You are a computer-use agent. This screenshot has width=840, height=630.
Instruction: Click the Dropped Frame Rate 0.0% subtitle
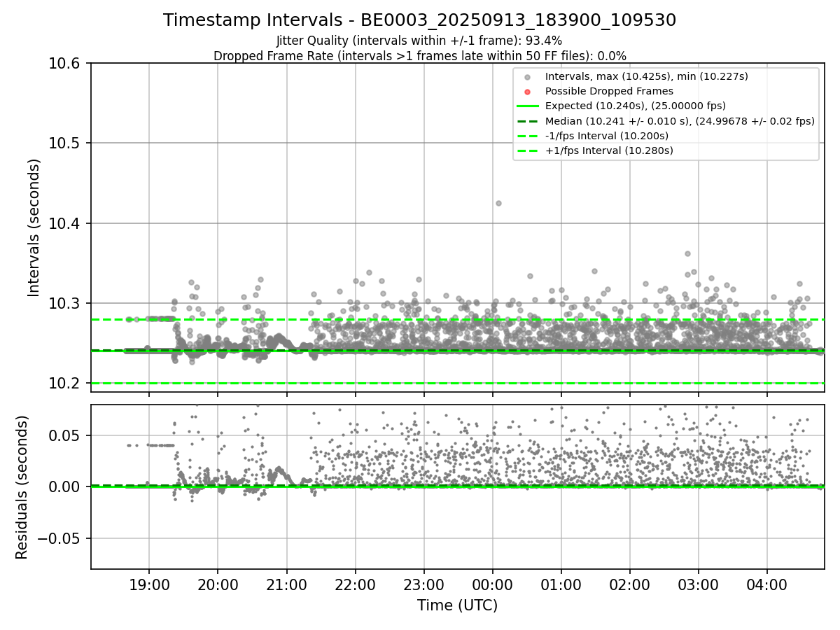(420, 56)
